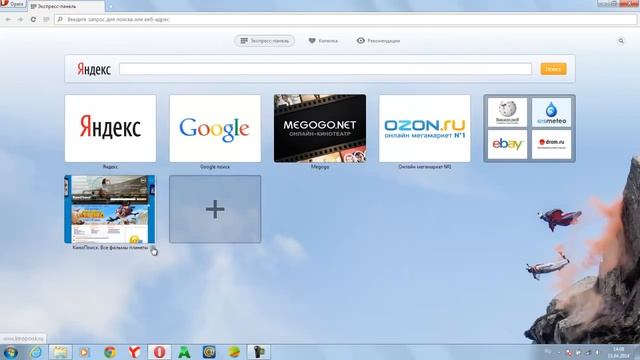Open the Windows Start menu
Image resolution: width=640 pixels, height=360 pixels.
(10, 352)
